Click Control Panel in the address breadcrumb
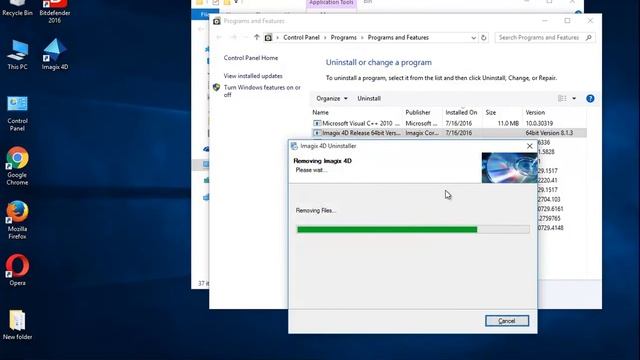The image size is (640, 360). click(301, 38)
